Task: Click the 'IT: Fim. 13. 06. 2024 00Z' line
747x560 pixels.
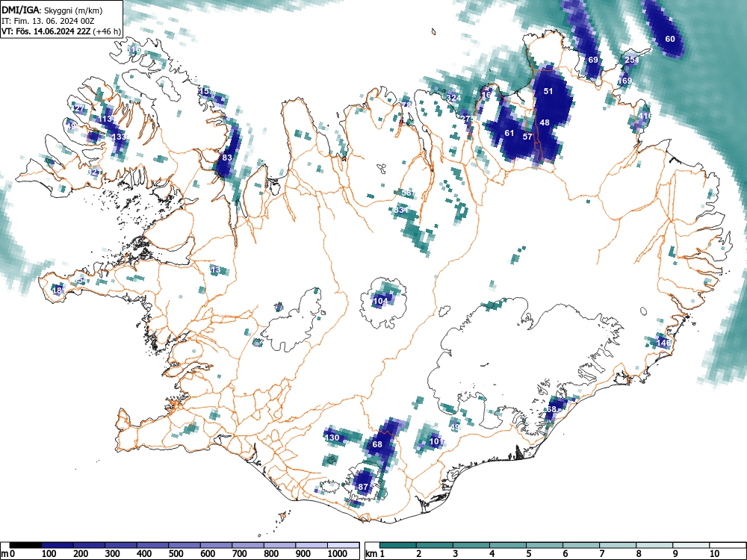Action: coord(48,21)
